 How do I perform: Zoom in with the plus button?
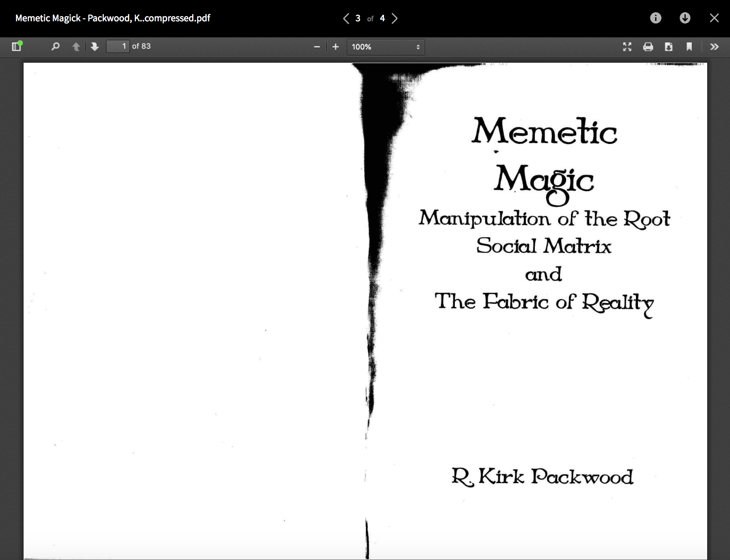coord(335,47)
